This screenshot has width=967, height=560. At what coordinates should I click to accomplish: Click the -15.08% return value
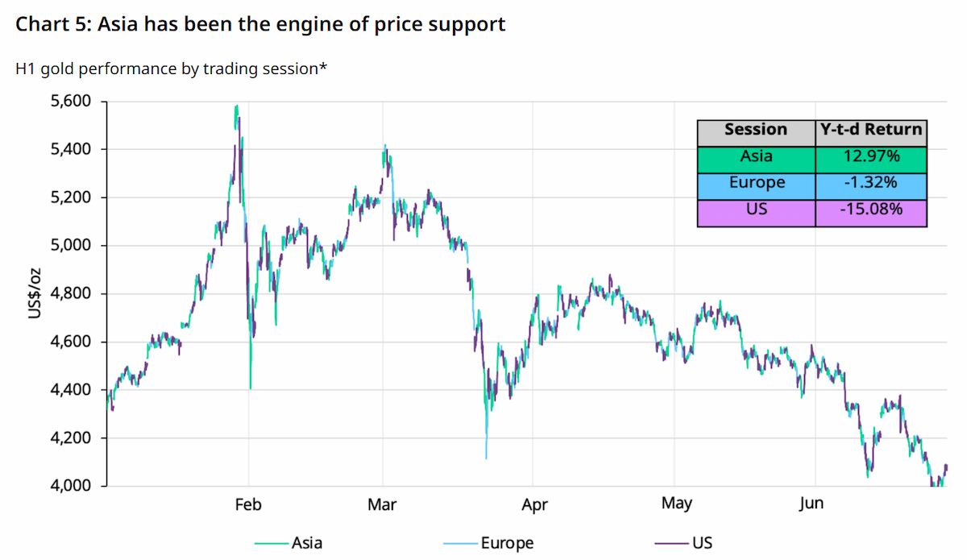click(x=871, y=210)
